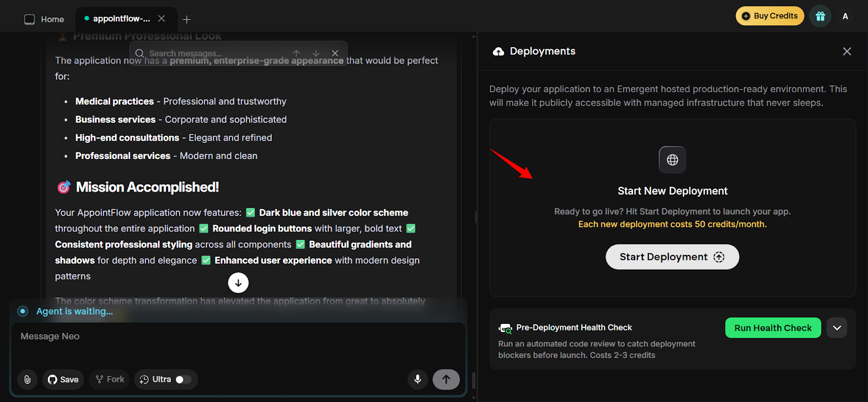868x402 pixels.
Task: Click the Fork button
Action: [x=110, y=379]
